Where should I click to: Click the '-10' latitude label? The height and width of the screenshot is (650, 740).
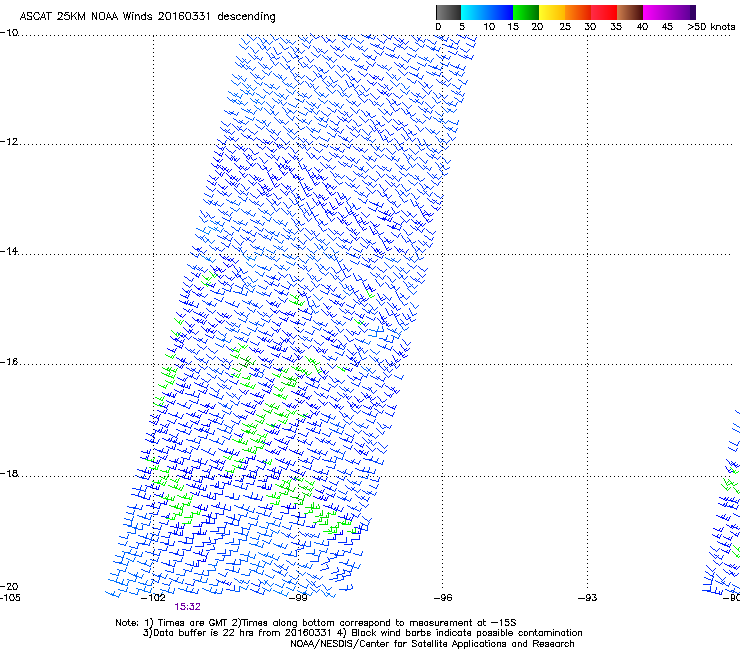pos(9,33)
